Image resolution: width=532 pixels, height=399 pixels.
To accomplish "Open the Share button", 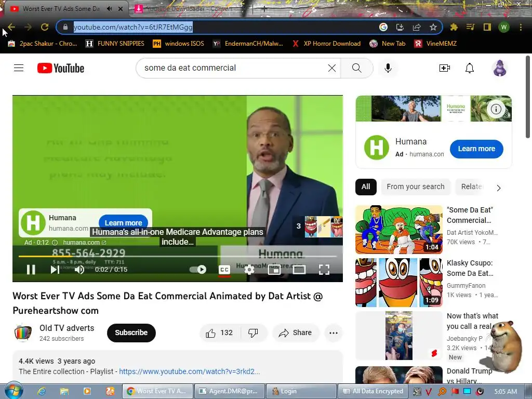I will point(295,333).
